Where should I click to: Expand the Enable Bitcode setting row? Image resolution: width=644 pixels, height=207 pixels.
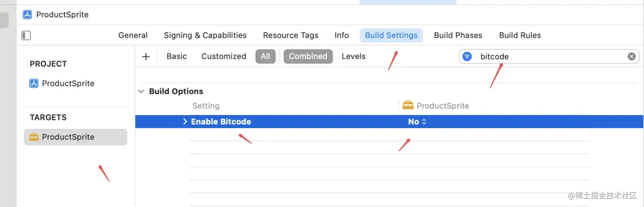point(185,122)
